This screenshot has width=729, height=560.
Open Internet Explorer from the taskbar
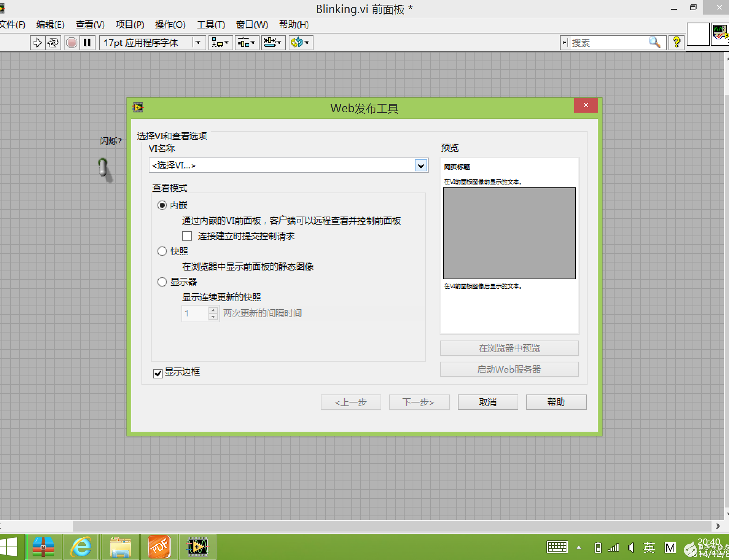(81, 547)
